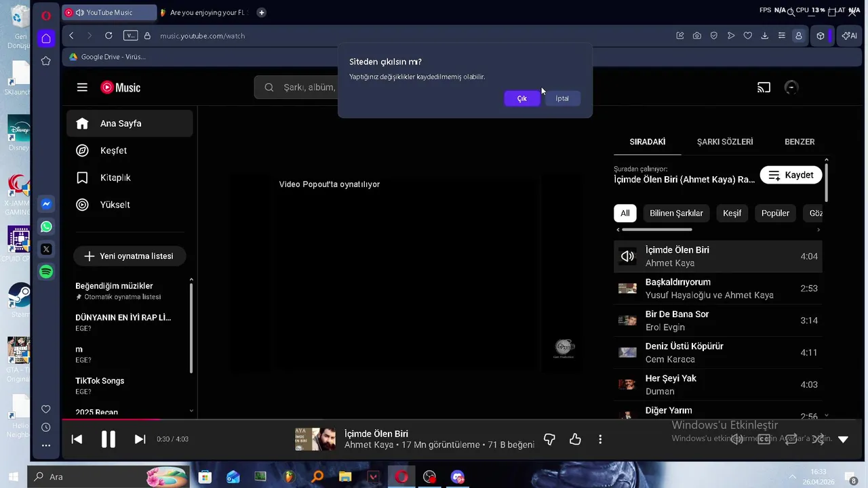Open the sidebar heart (pinboards) icon
This screenshot has height=488, width=868.
[x=46, y=409]
